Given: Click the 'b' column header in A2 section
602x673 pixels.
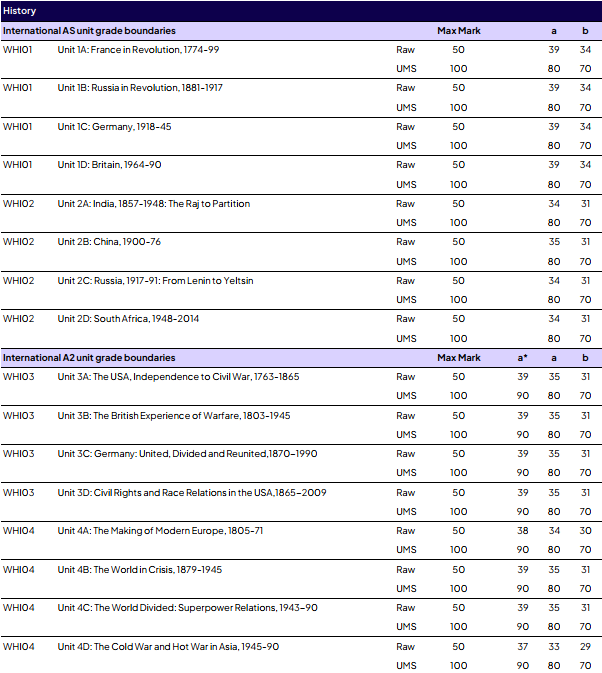Looking at the screenshot, I should coord(585,358).
